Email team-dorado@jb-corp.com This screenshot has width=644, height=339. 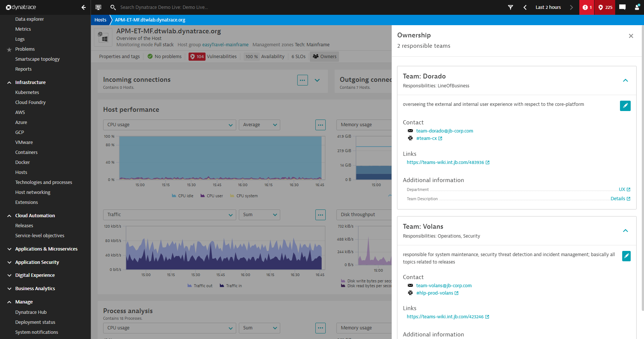(444, 131)
